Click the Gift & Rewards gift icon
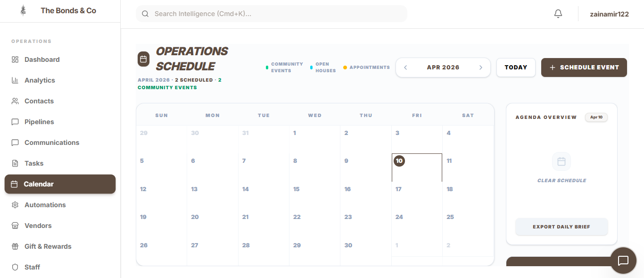Viewport: 644px width, 278px height. pos(15,246)
